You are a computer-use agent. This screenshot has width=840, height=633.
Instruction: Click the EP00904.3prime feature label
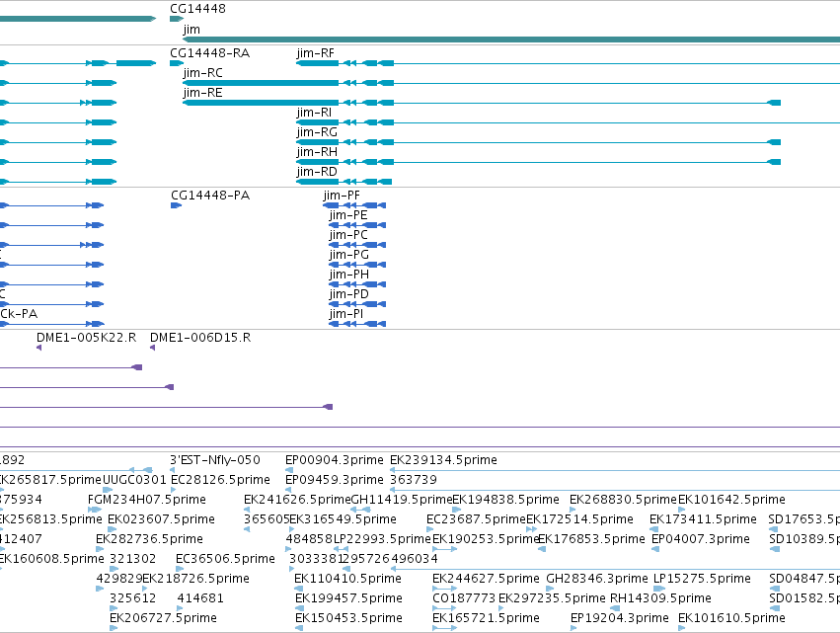coord(335,460)
